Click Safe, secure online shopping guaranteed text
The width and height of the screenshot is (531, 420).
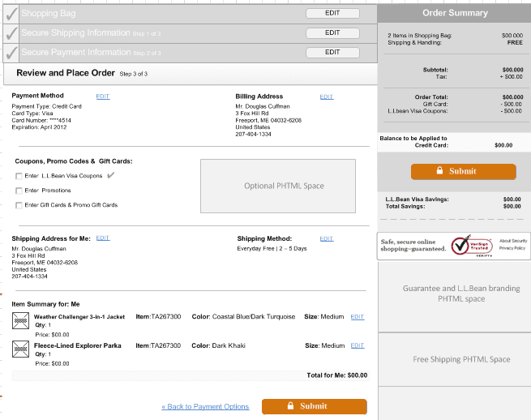[413, 245]
